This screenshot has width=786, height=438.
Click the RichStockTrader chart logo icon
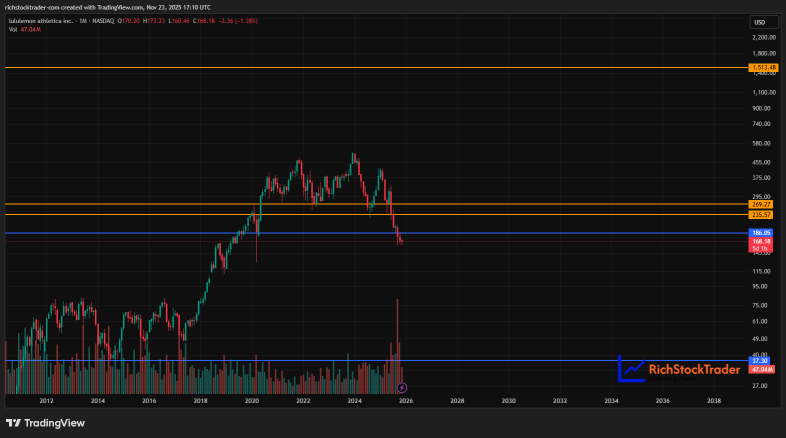tap(631, 369)
